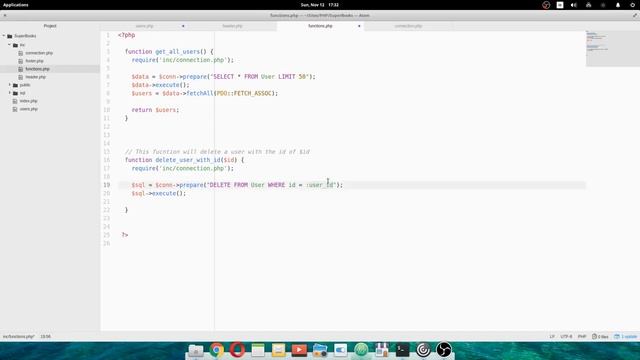Launch Terminal from the dock
The width and height of the screenshot is (640, 360).
(x=402, y=350)
